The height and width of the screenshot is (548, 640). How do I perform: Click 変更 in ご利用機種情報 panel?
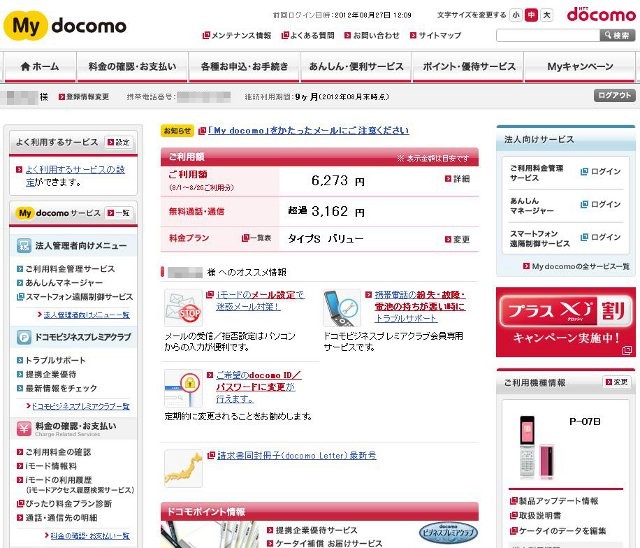[x=617, y=382]
